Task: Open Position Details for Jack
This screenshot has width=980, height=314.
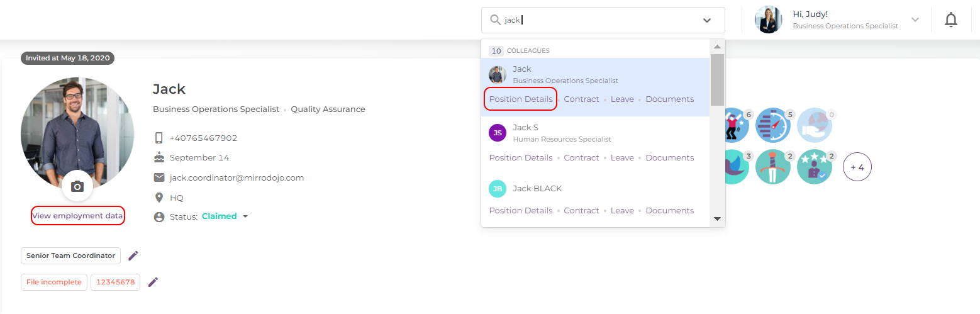Action: 521,99
